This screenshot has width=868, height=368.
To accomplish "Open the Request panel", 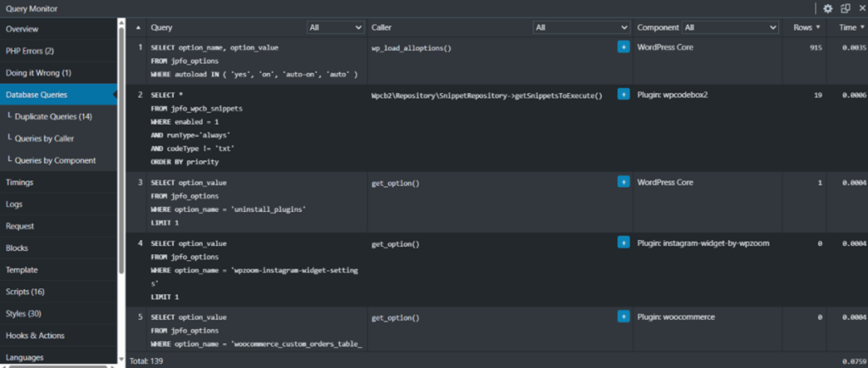I will 58,226.
